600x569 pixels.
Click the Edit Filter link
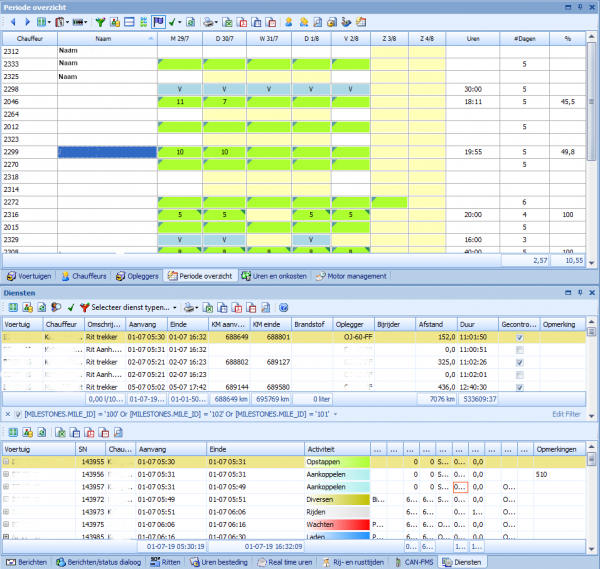click(566, 414)
